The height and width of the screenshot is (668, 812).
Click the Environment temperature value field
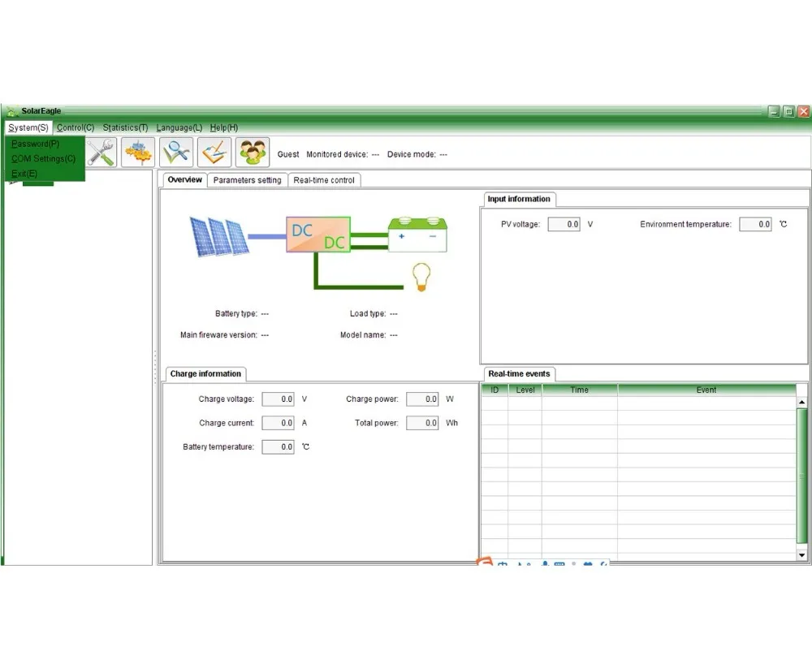pos(755,224)
